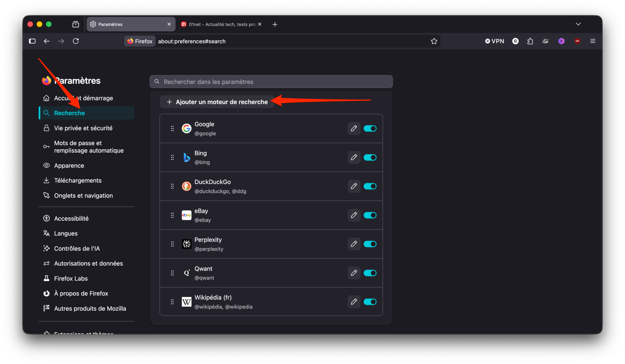Click the Perplexity row drag handle
Image resolution: width=625 pixels, height=364 pixels.
[172, 244]
